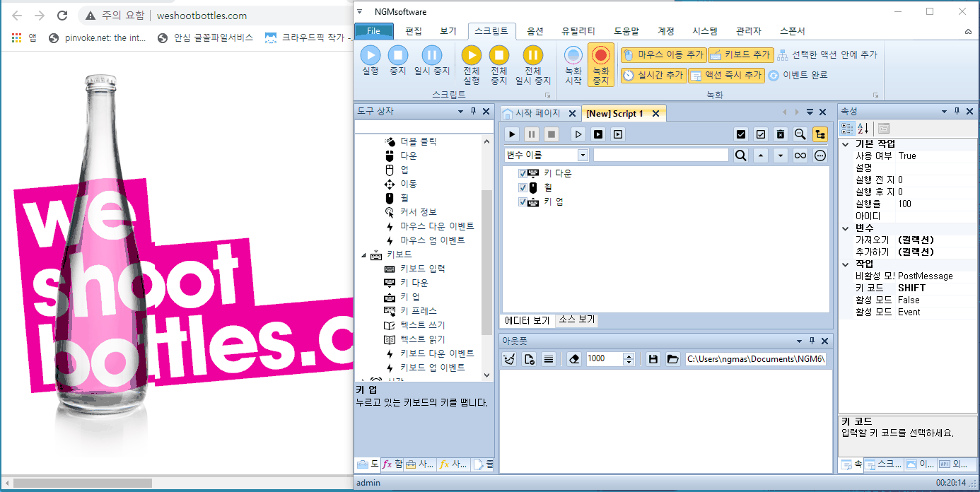Click the output panel broom clear icon
Image resolution: width=980 pixels, height=492 pixels.
point(509,359)
